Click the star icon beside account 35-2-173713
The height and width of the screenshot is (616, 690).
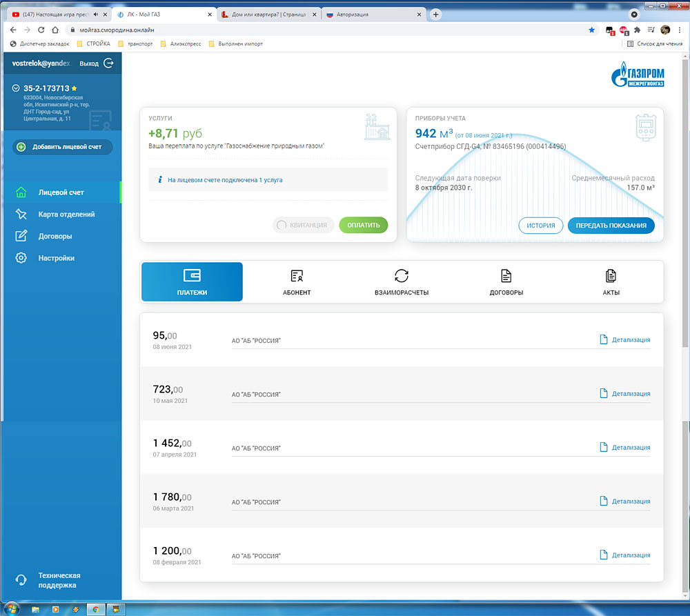coord(74,88)
